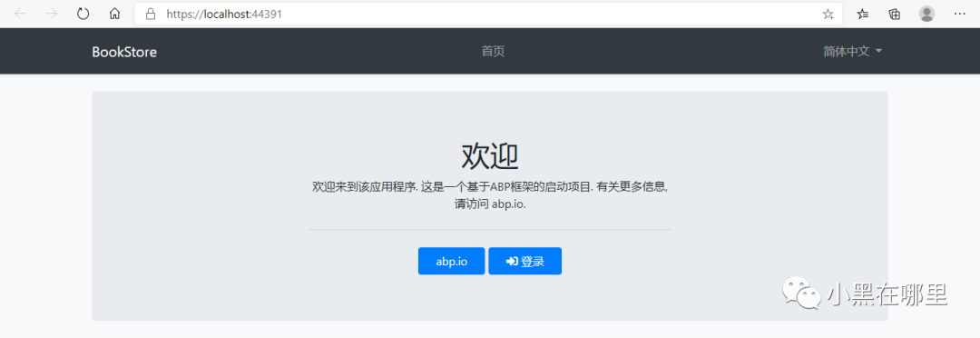This screenshot has height=338, width=980.
Task: Add page to favorites star icon
Action: tap(828, 14)
